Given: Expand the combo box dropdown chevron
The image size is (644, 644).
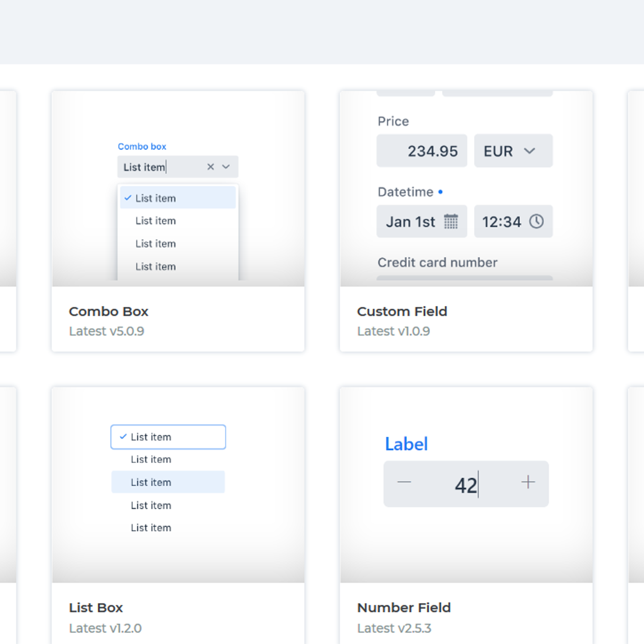Looking at the screenshot, I should (226, 167).
